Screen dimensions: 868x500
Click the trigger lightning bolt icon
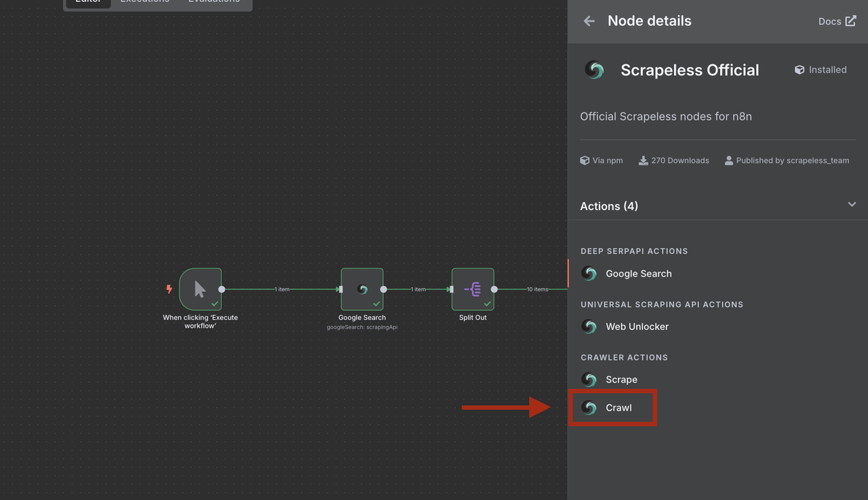[169, 289]
